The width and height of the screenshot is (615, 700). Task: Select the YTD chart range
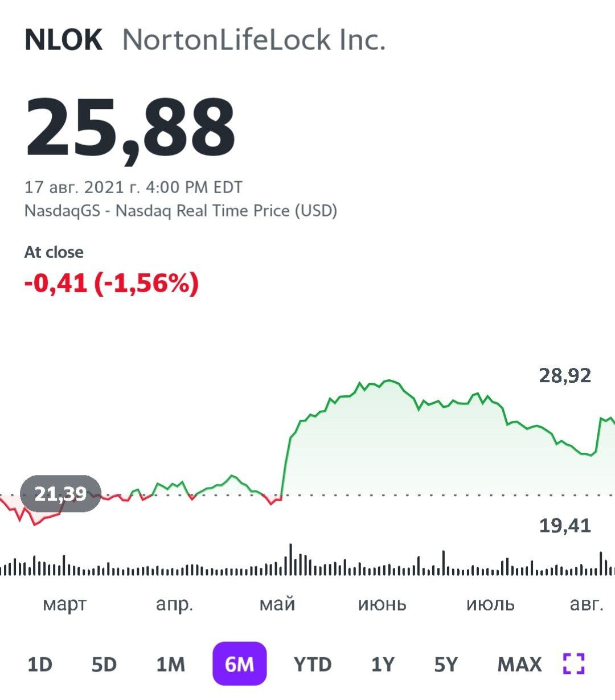(x=313, y=664)
